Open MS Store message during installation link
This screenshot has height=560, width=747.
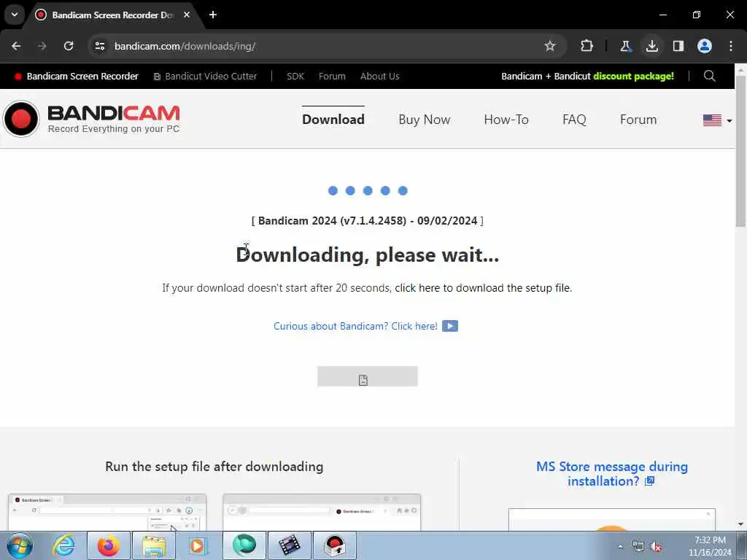tap(612, 474)
